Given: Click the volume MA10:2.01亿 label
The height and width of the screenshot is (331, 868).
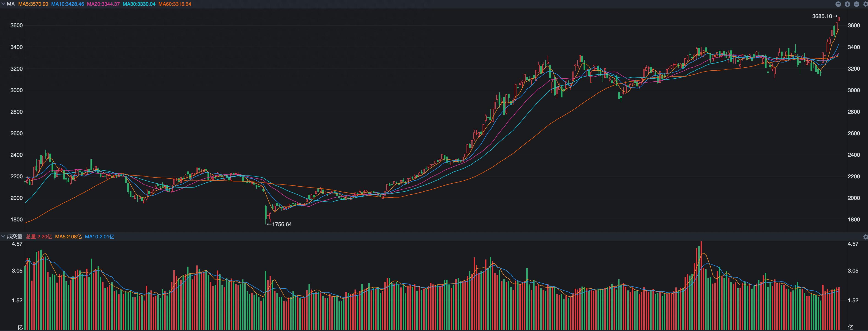Looking at the screenshot, I should pos(99,237).
